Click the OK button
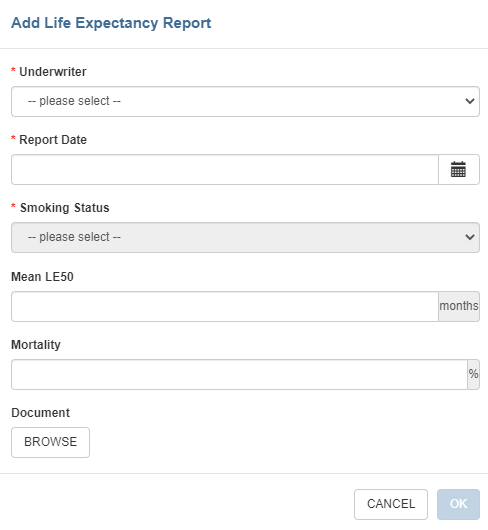The height and width of the screenshot is (530, 488). pyautogui.click(x=458, y=504)
